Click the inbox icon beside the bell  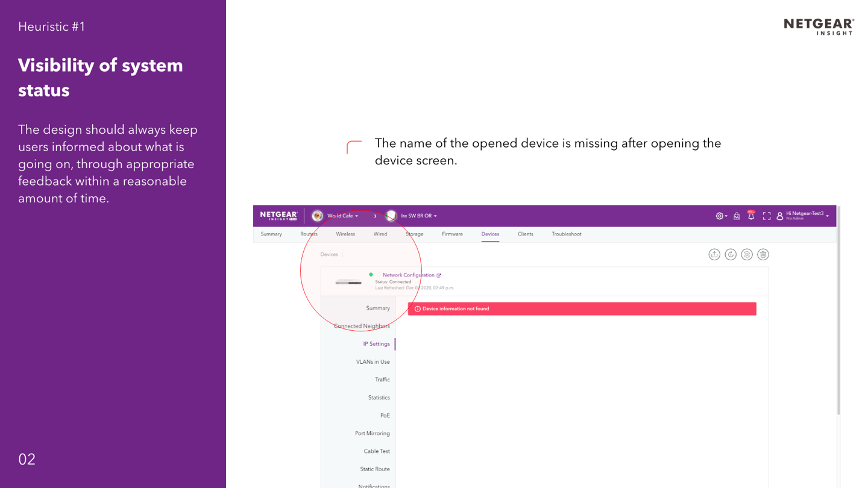[x=737, y=216]
